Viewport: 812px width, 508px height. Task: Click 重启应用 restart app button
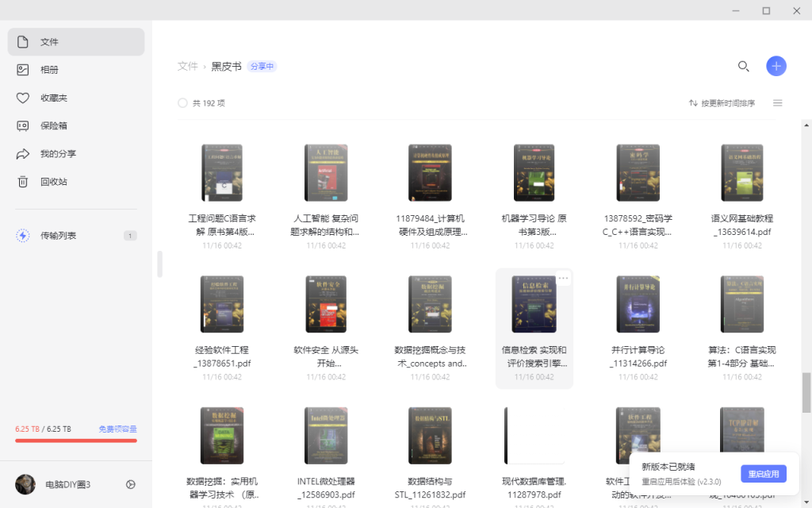point(764,474)
